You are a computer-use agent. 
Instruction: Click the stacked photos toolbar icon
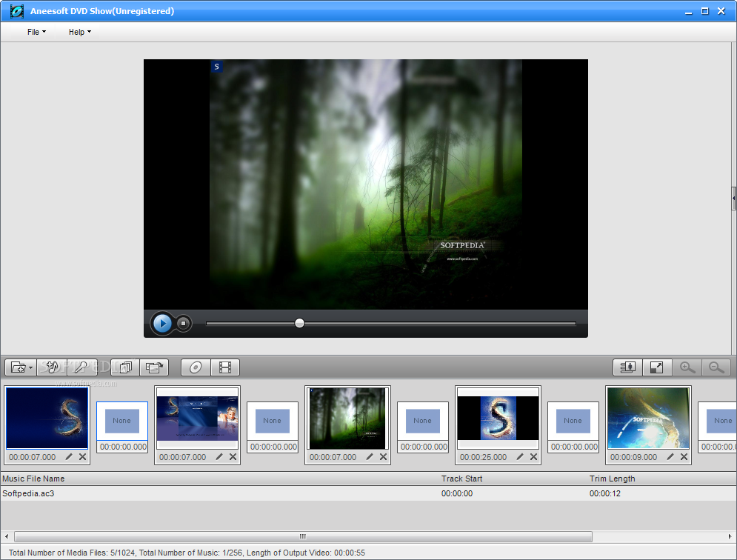125,367
